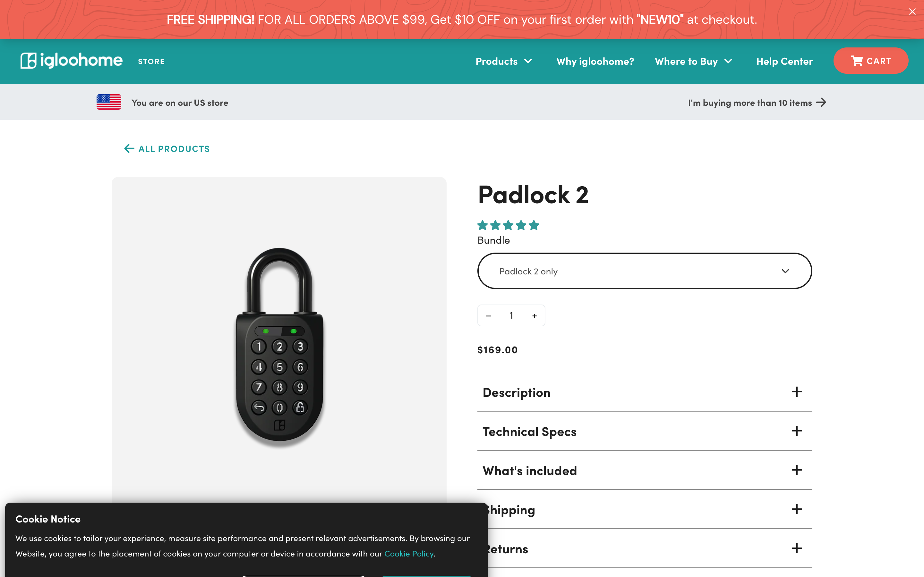924x577 pixels.
Task: Expand the Shipping section
Action: (x=797, y=509)
